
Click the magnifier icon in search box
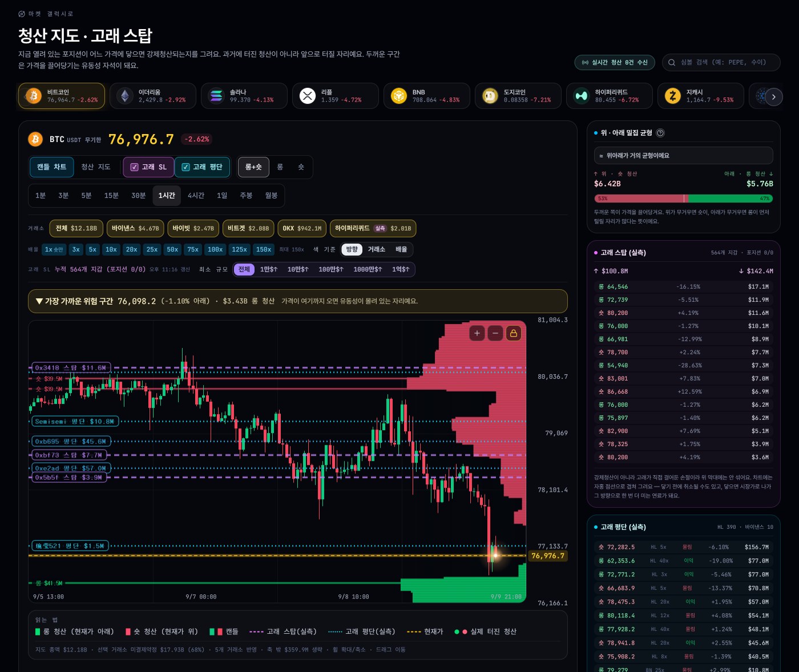tap(672, 62)
